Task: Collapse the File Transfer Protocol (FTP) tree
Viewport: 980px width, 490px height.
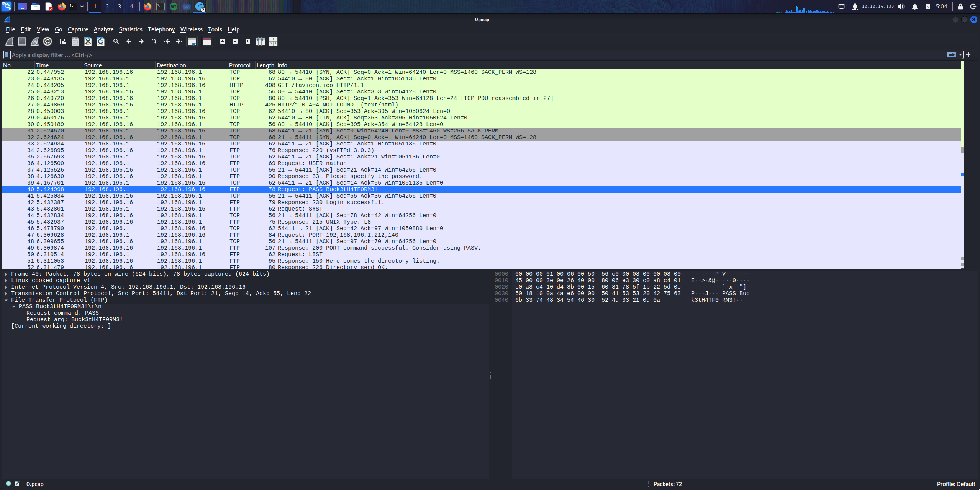Action: 6,300
